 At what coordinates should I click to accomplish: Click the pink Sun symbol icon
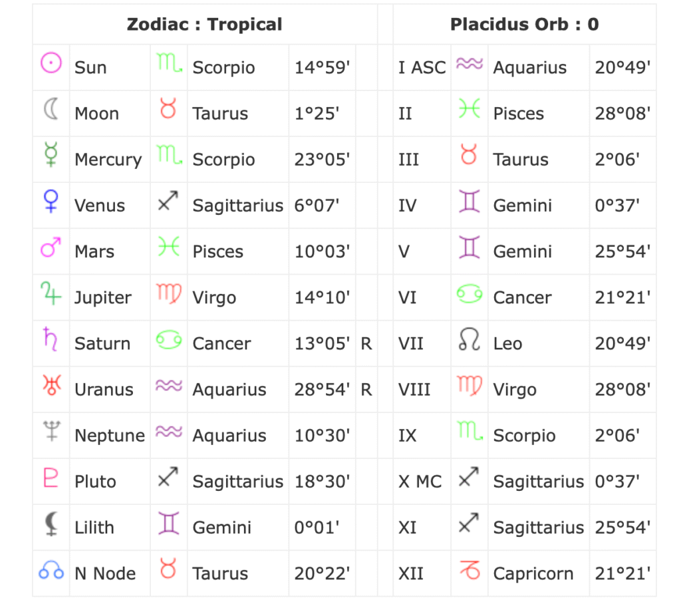tap(51, 63)
